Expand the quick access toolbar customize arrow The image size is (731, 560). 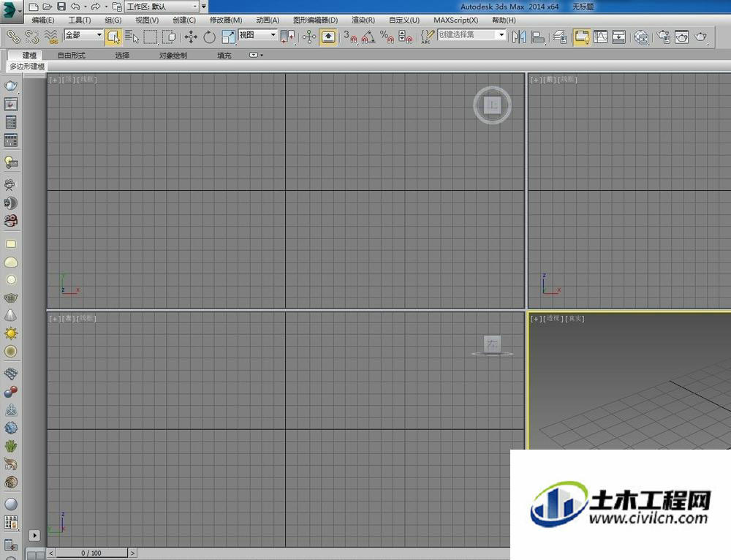pyautogui.click(x=204, y=7)
